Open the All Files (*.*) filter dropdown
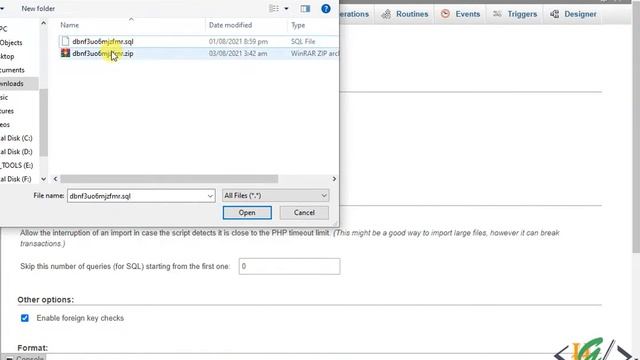640x360 pixels. [x=275, y=196]
